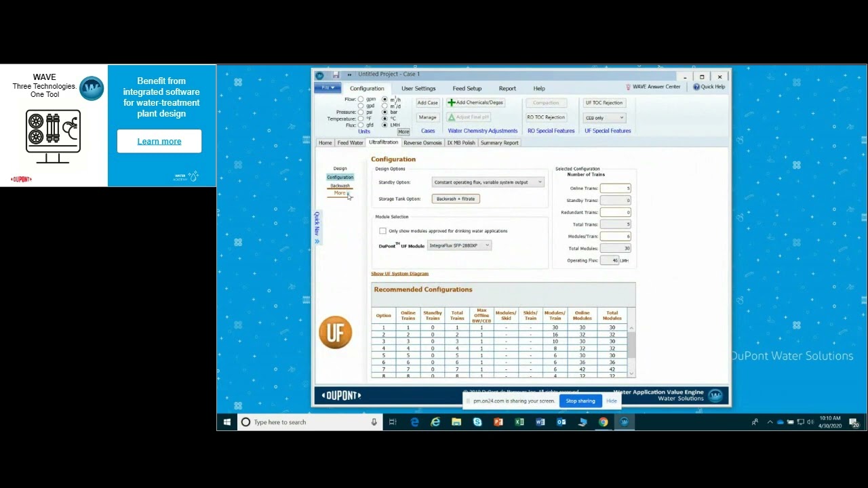Select Backwash + filtrate storage tank option
Screen dimensions: 868x488
click(456, 199)
